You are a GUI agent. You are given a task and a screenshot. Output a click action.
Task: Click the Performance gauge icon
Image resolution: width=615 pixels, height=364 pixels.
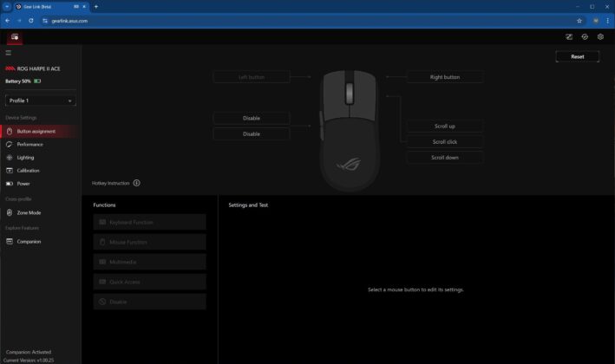(x=10, y=145)
